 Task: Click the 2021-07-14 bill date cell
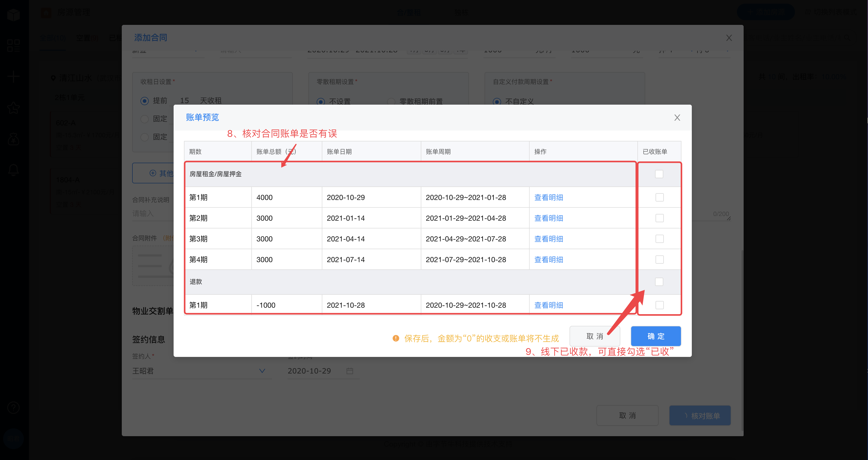(x=371, y=260)
